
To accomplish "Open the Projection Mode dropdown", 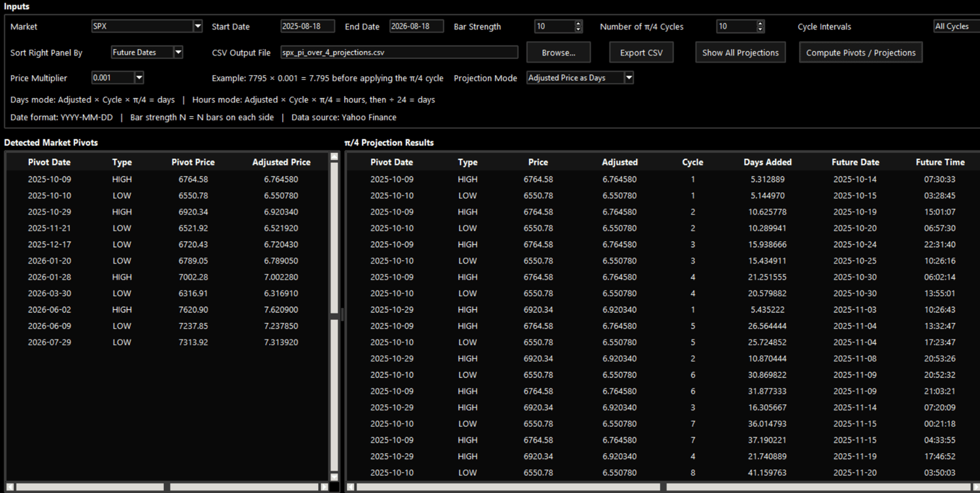I will pos(580,78).
